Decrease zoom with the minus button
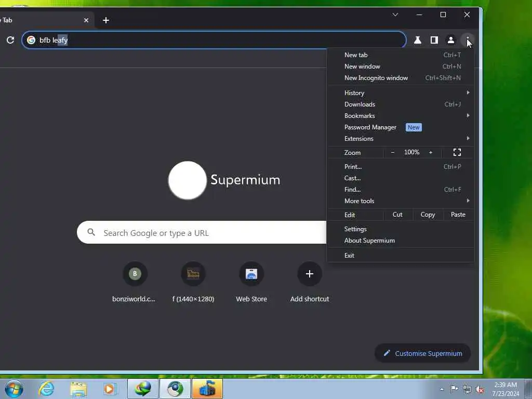 coord(393,152)
